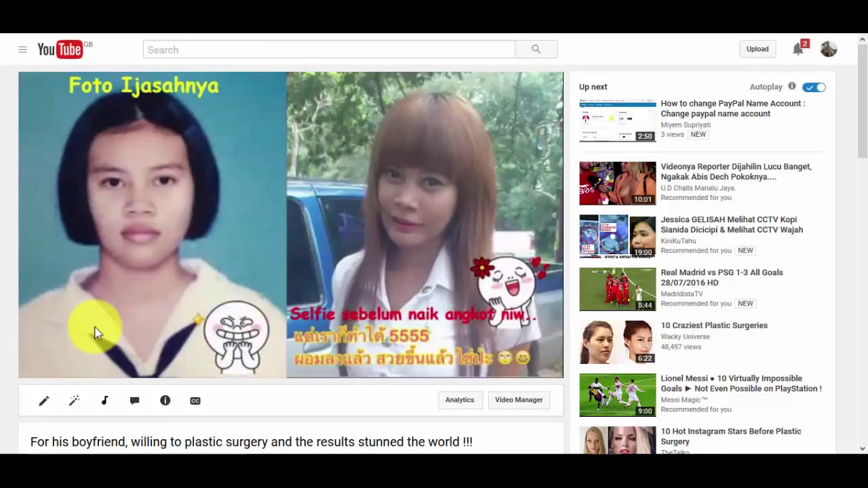Open 'Real Madrid vs PSG 1-3' title
This screenshot has width=868, height=488.
click(x=722, y=277)
